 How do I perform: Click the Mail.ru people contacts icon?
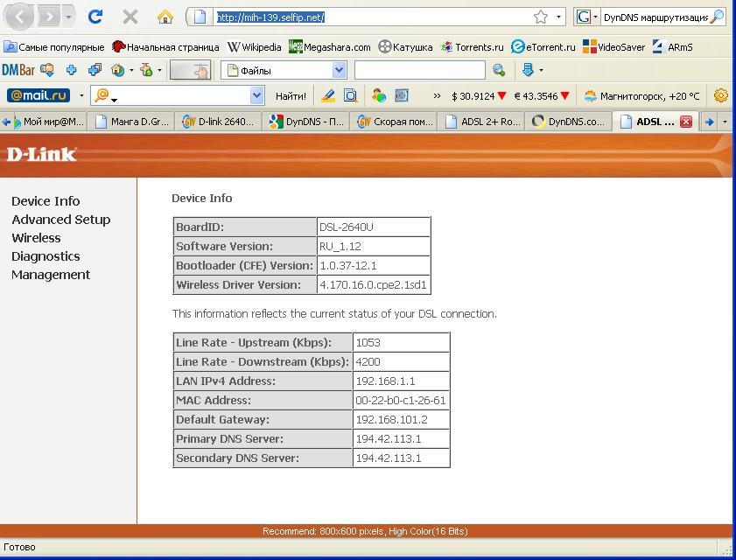point(379,95)
